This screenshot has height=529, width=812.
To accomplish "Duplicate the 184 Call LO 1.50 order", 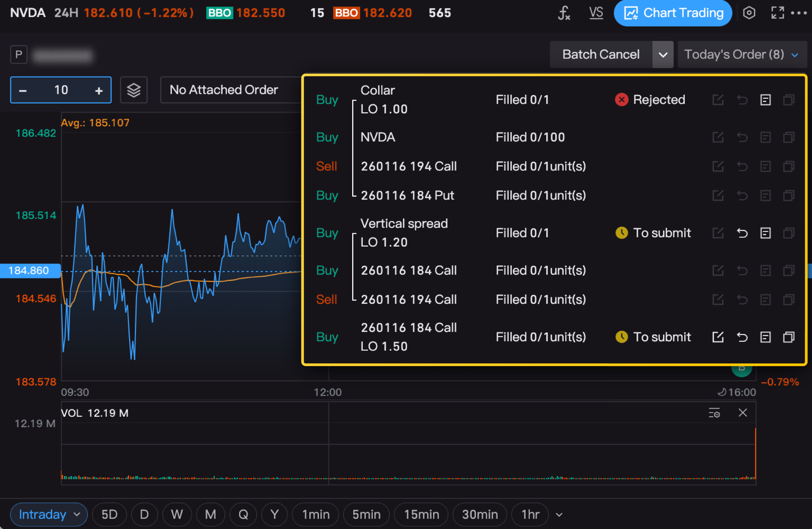I will tap(789, 337).
